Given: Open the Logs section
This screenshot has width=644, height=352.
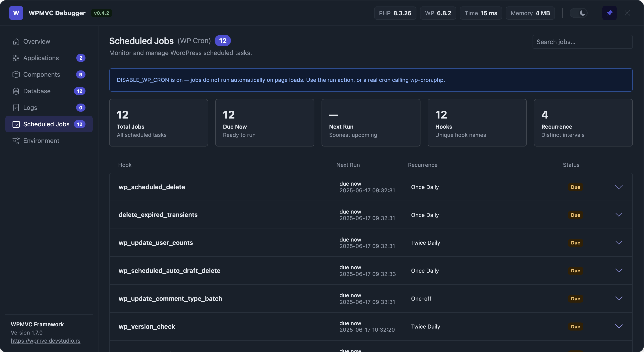Looking at the screenshot, I should tap(49, 108).
